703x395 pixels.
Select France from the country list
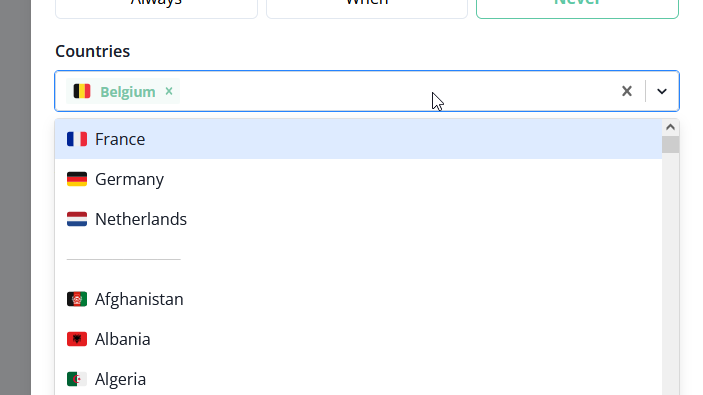pyautogui.click(x=358, y=139)
